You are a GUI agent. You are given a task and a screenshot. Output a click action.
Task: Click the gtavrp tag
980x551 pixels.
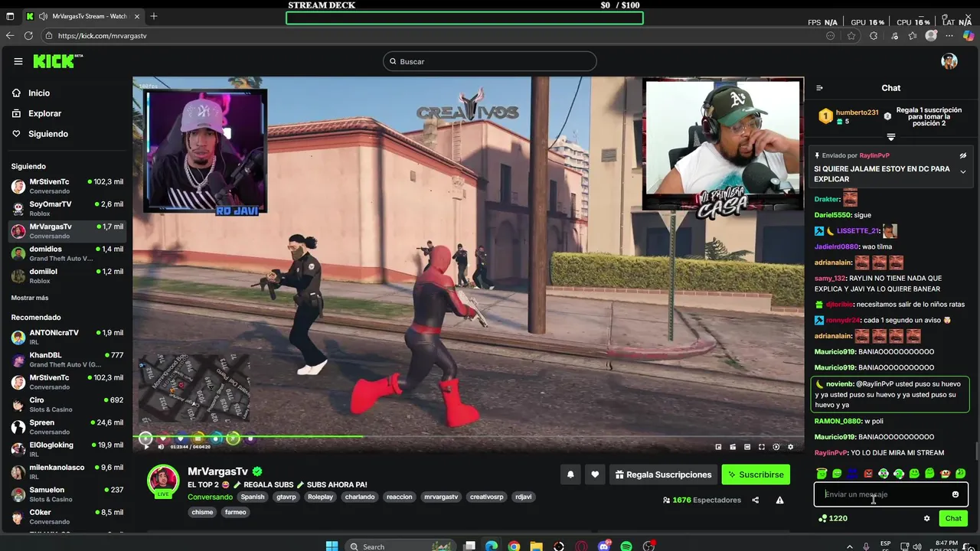tap(286, 497)
